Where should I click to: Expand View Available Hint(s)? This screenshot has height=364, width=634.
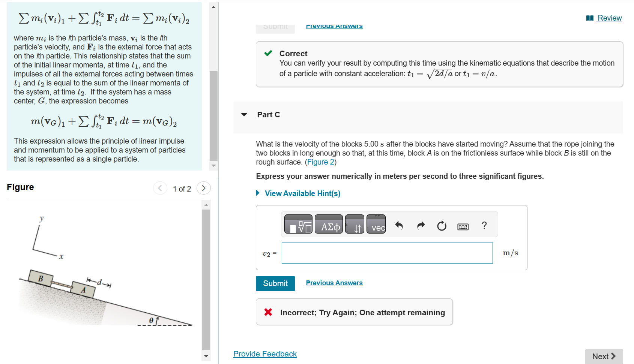click(x=302, y=193)
